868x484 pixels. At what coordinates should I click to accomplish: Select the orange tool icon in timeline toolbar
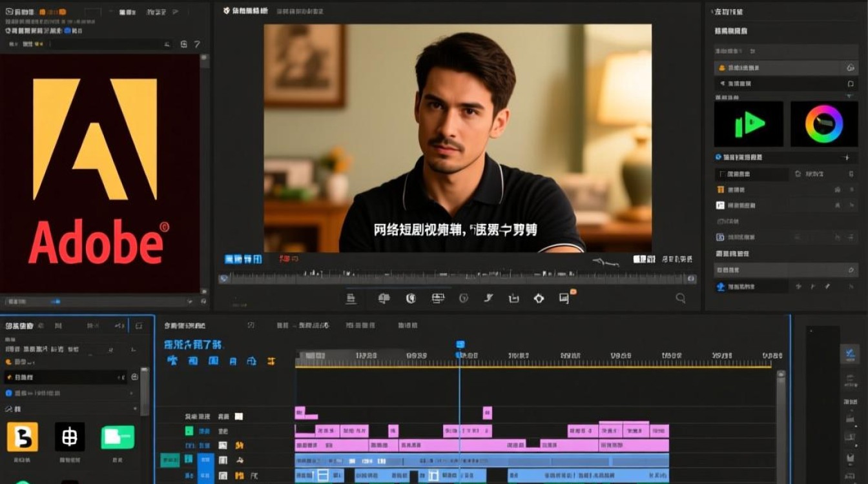click(271, 361)
